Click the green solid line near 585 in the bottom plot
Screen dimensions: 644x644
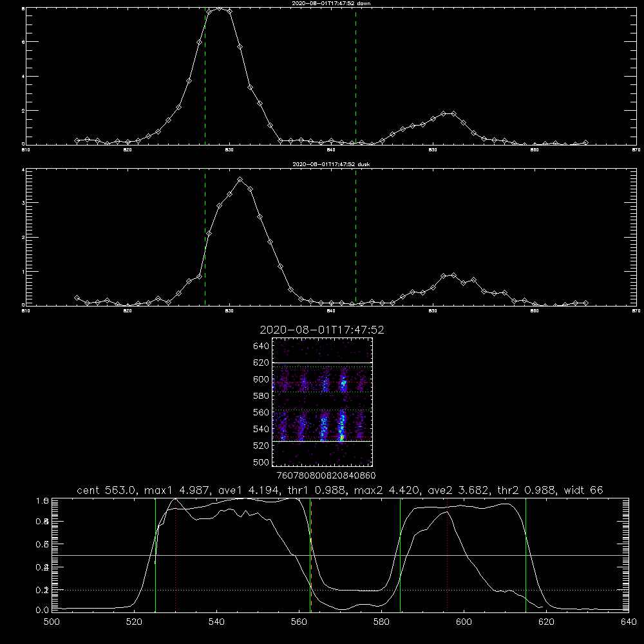[x=400, y=554]
